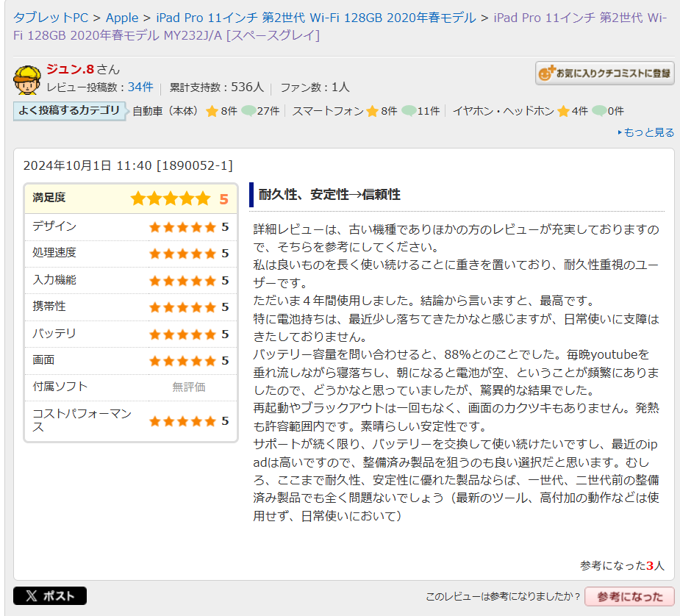Viewport: 680px width, 616px height.
Task: Open iPad Pro 11インチ 2020年春モデル breadcrumb
Action: point(315,18)
